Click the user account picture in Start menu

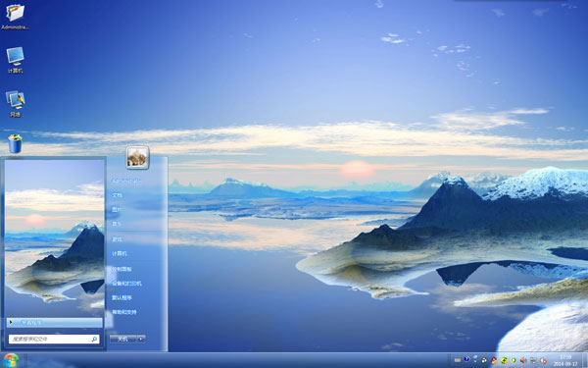click(137, 157)
